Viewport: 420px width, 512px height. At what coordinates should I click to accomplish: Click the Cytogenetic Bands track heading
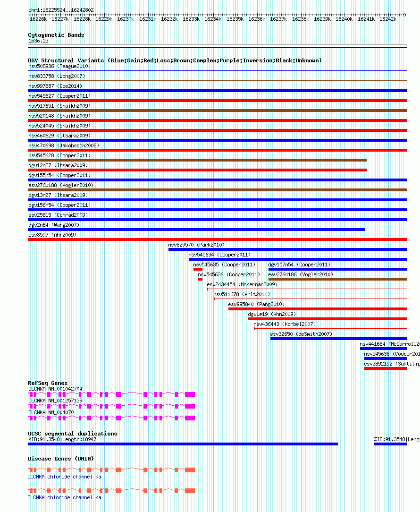[x=56, y=35]
